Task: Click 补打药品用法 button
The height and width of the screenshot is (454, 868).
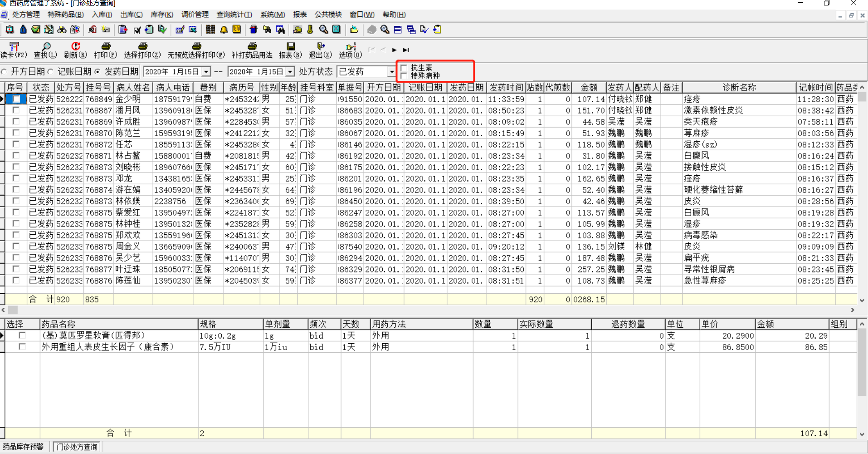Action: click(x=252, y=50)
